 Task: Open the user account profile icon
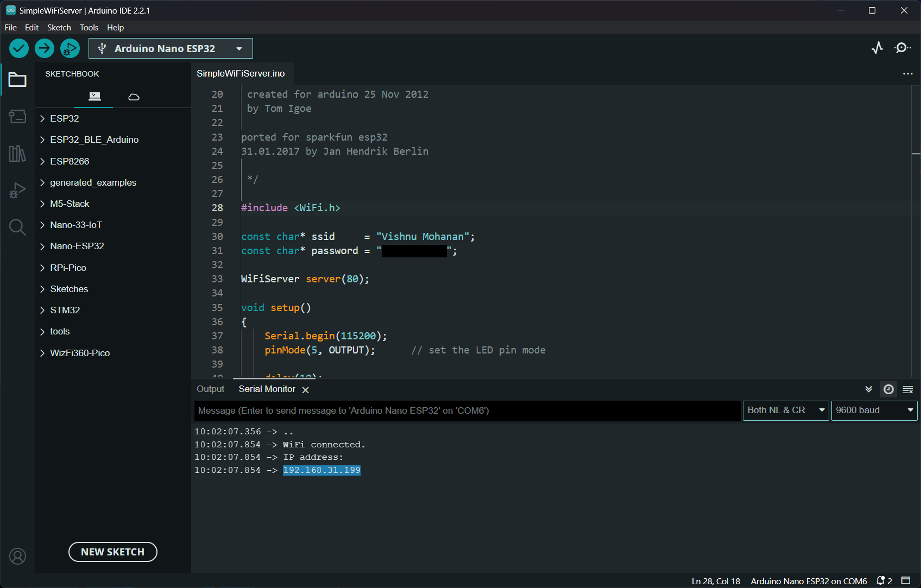[17, 557]
